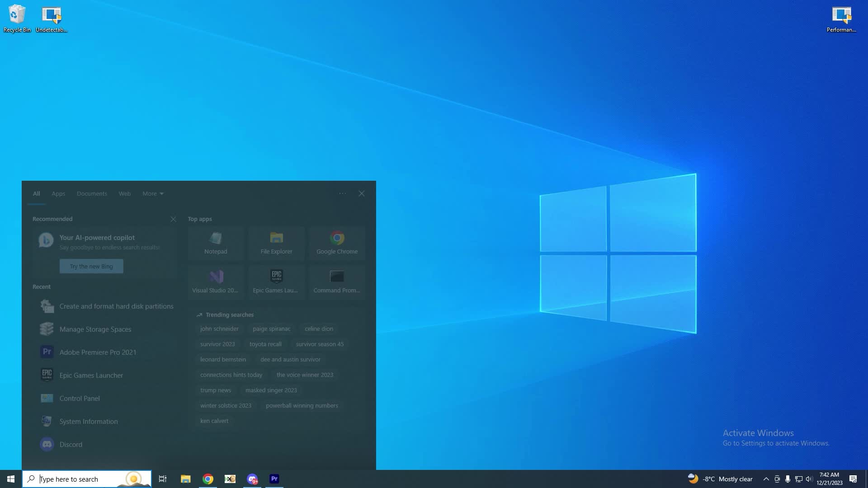This screenshot has height=488, width=868.
Task: Search for john schneider trending topic
Action: (219, 328)
